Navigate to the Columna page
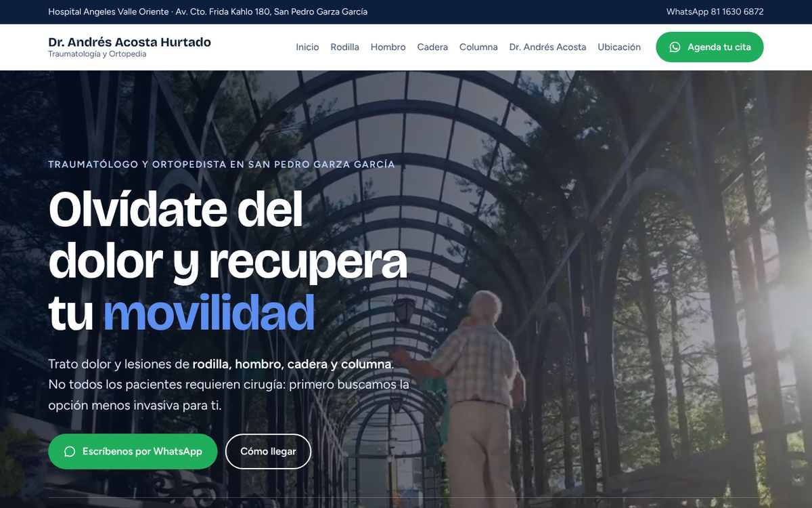 [478, 47]
